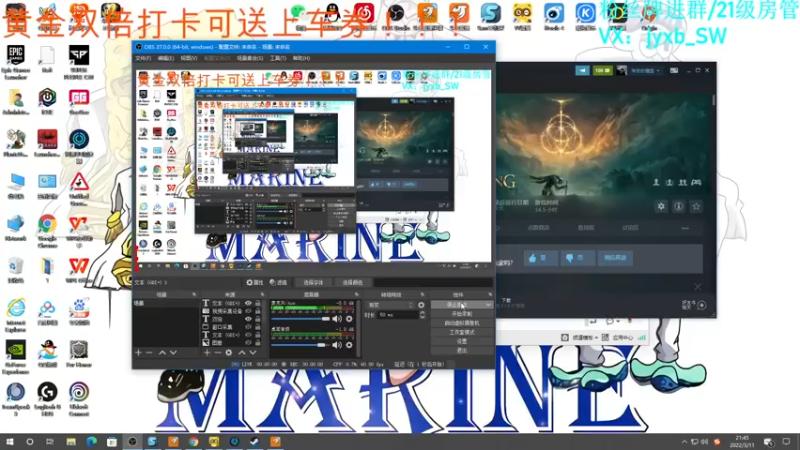Pop out the 场景 scenes dock
Screen dimensions: 800x450
(194, 294)
